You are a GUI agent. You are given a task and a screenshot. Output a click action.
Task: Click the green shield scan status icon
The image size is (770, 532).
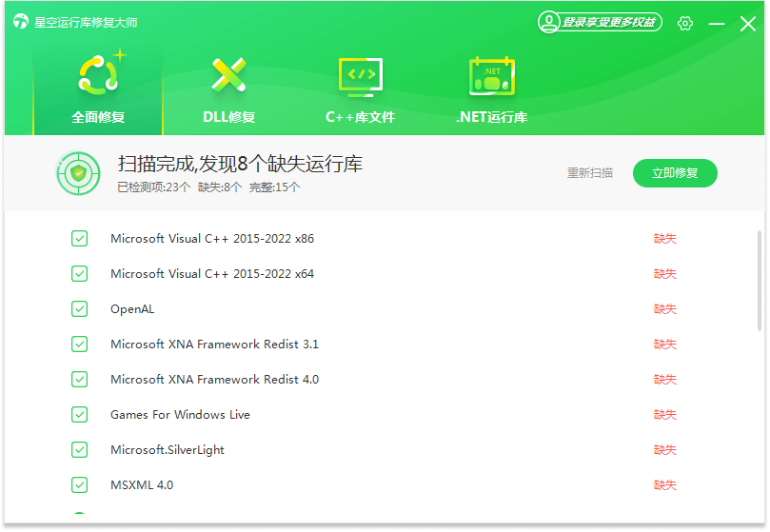click(78, 173)
